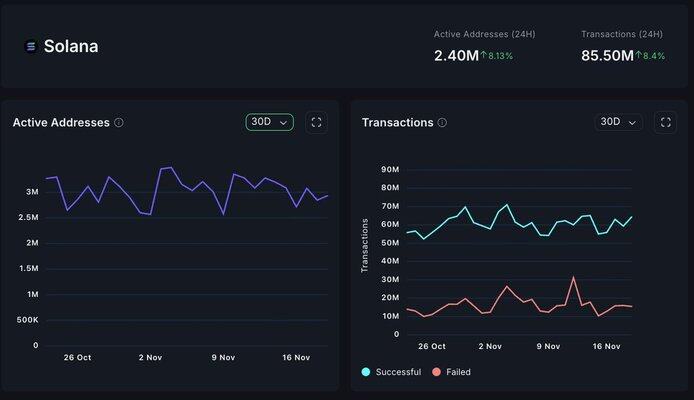This screenshot has height=400, width=694.
Task: Expand Transactions chart to fullscreen
Action: (665, 122)
